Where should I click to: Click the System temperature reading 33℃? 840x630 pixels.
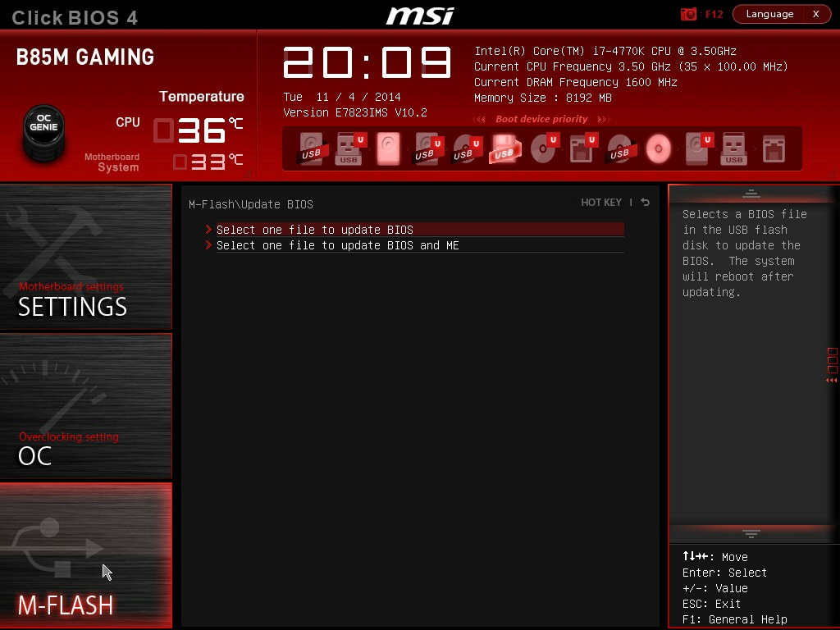click(x=208, y=162)
